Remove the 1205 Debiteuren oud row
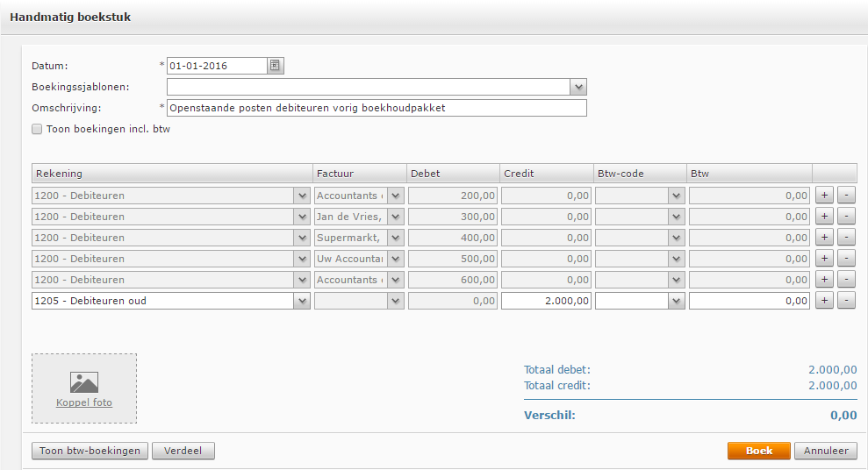 846,301
